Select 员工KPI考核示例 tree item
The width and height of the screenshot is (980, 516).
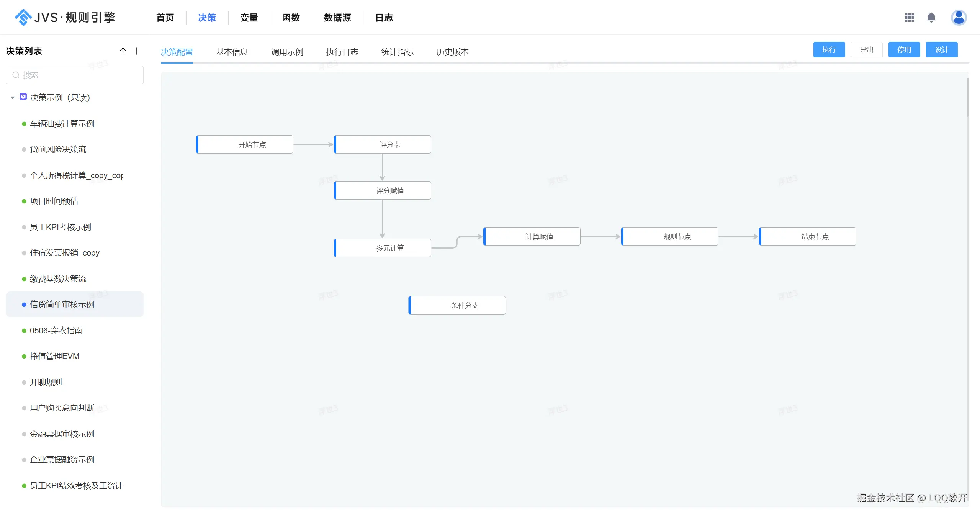[x=61, y=227]
